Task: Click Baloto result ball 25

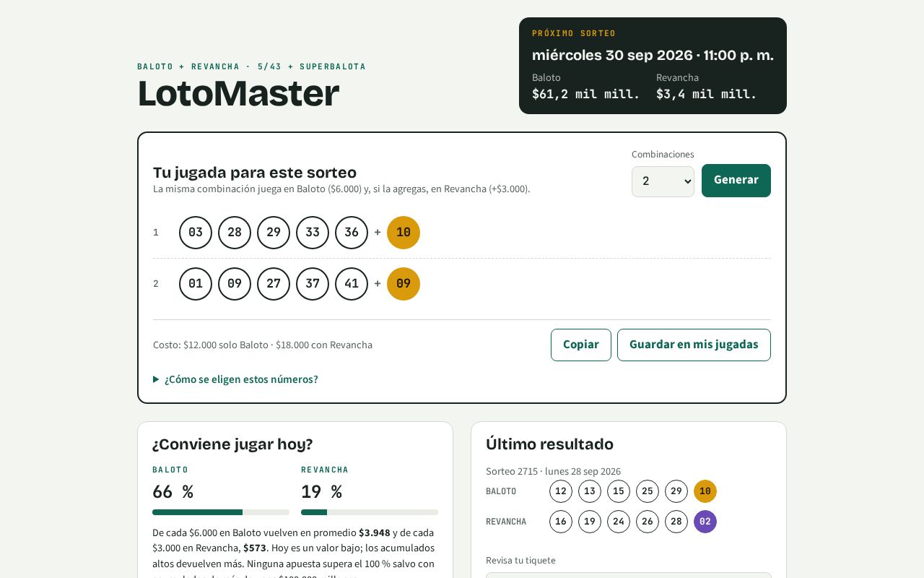Action: [648, 491]
